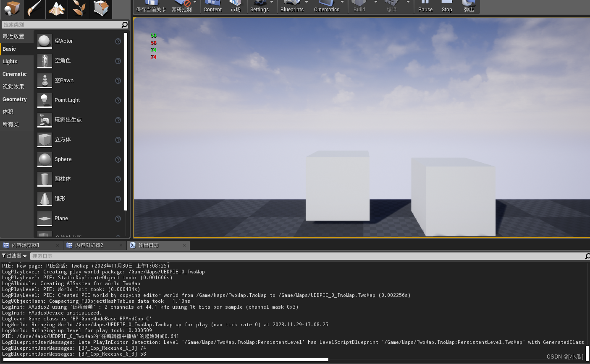This screenshot has height=364, width=590.
Task: Open help for 空Pawn entry
Action: [x=118, y=81]
